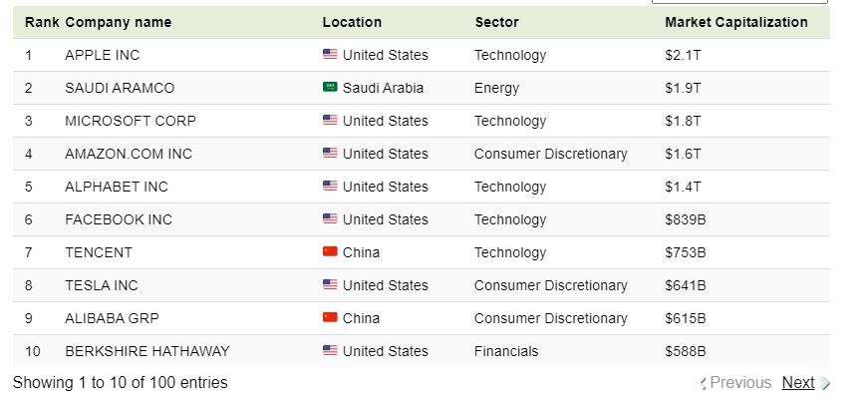868x400 pixels.
Task: Sort by Market Capitalization column header
Action: click(735, 22)
